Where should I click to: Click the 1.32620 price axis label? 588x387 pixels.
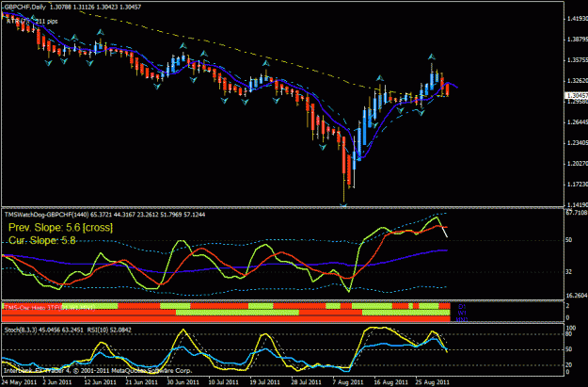point(577,81)
